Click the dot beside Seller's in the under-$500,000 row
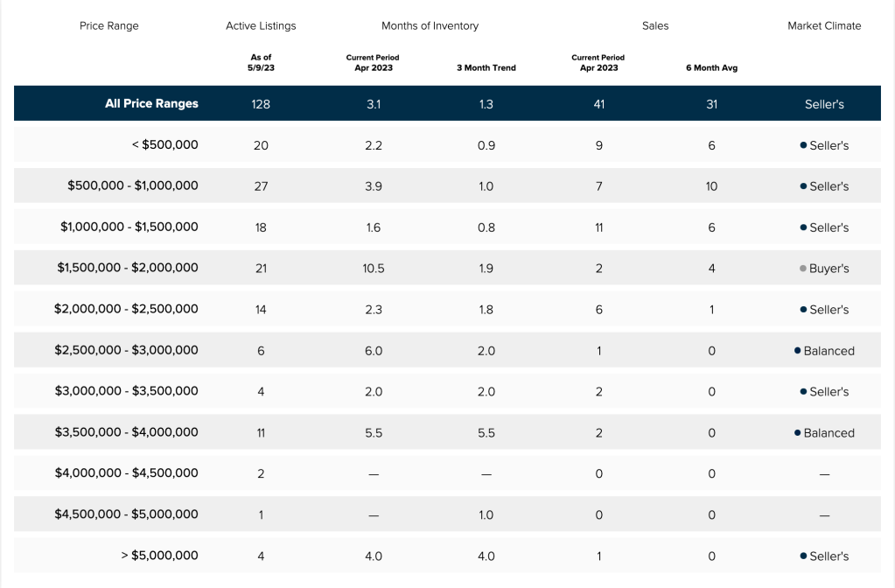 [x=803, y=145]
